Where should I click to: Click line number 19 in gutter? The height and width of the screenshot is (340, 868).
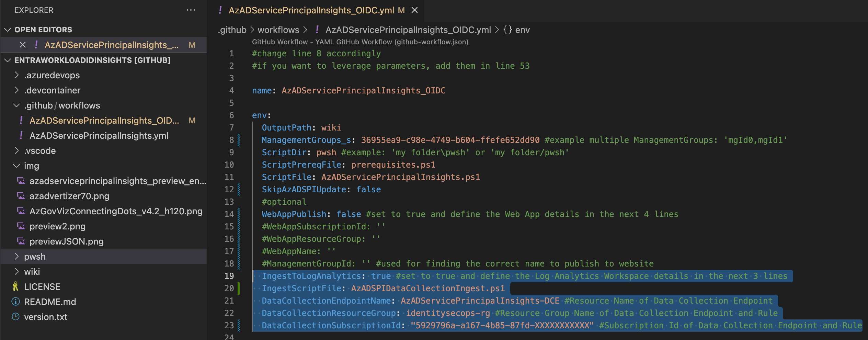(229, 276)
